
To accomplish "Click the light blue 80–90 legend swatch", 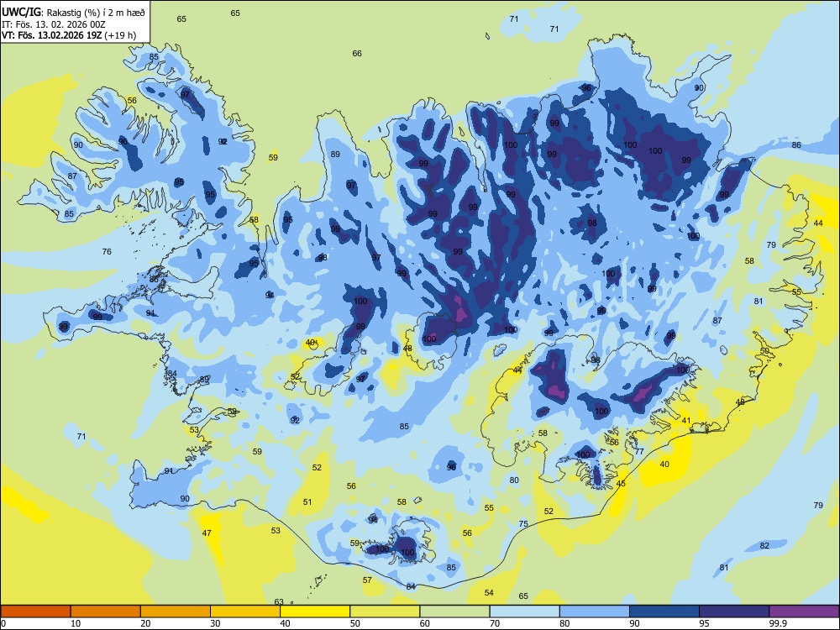I will (x=595, y=612).
